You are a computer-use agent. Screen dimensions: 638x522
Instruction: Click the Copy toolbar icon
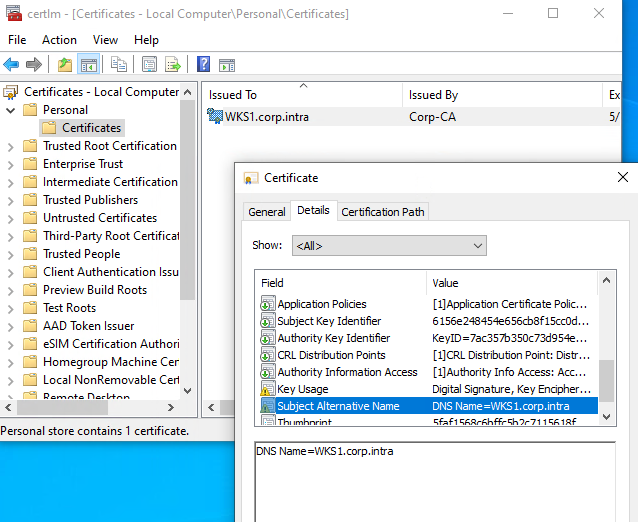(x=119, y=65)
